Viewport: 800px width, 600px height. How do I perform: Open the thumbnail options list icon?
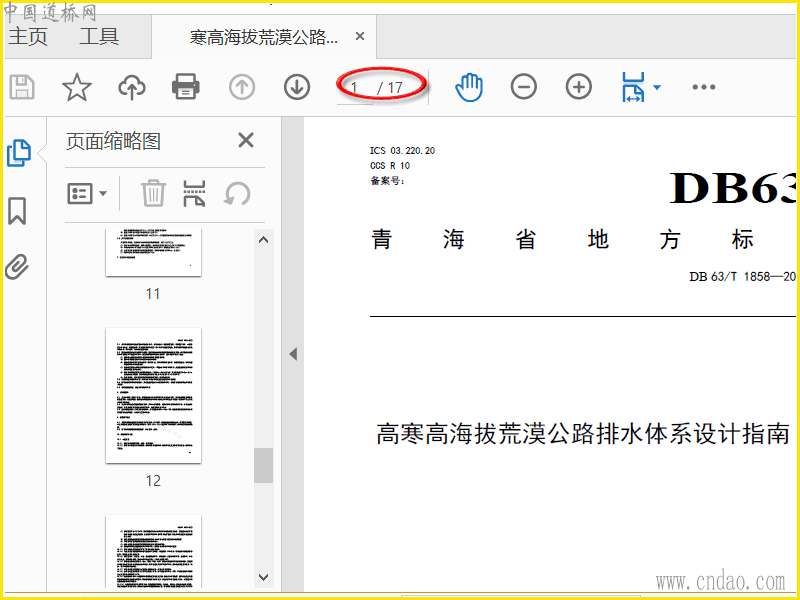[x=80, y=194]
